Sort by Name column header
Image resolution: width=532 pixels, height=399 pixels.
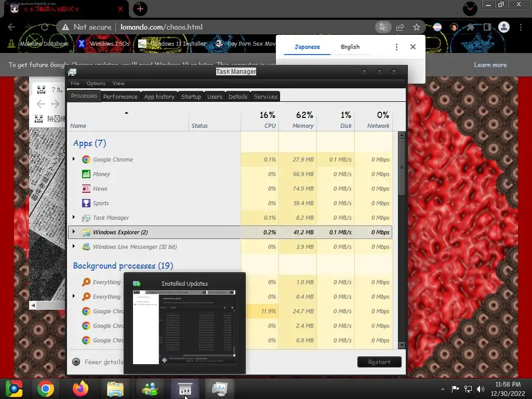[128, 121]
